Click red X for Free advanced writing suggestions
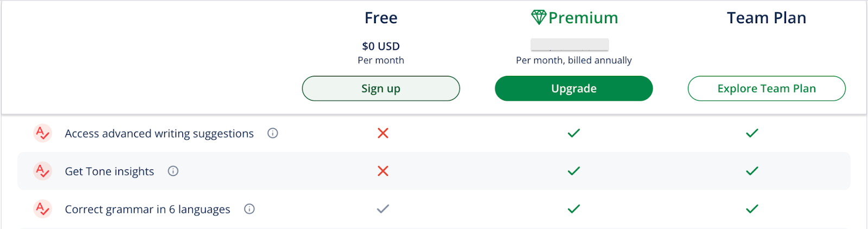This screenshot has height=229, width=868. [x=383, y=133]
